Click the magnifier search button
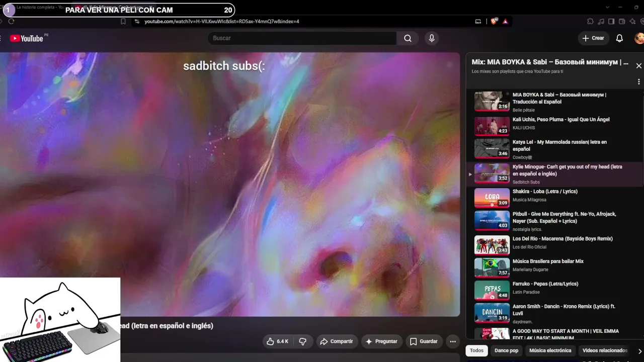The height and width of the screenshot is (362, 644). point(408,38)
